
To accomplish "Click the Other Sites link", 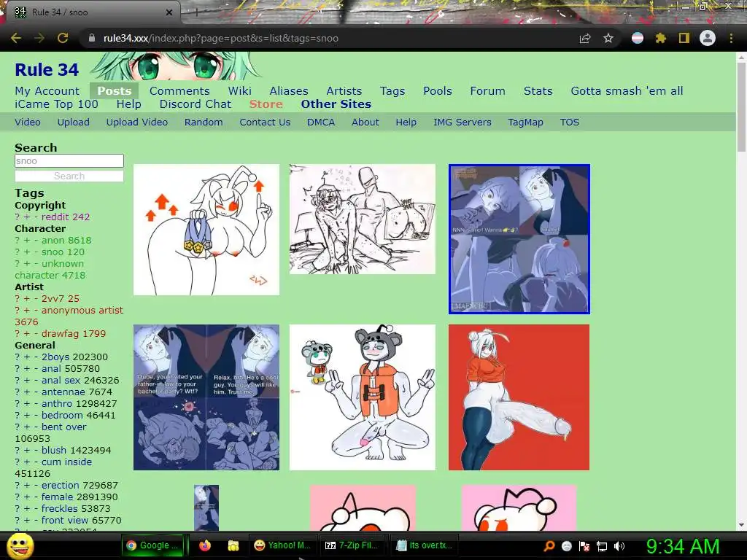I will tap(336, 104).
